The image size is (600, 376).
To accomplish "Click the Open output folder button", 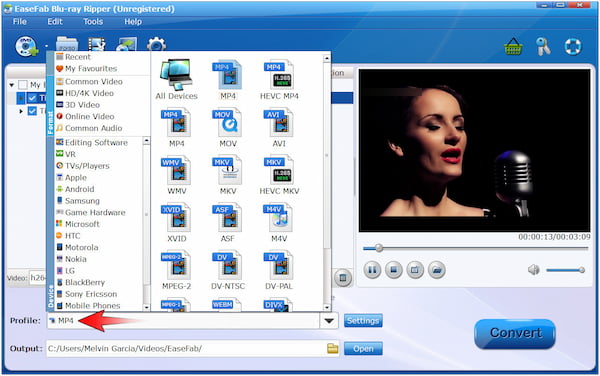I will (363, 348).
